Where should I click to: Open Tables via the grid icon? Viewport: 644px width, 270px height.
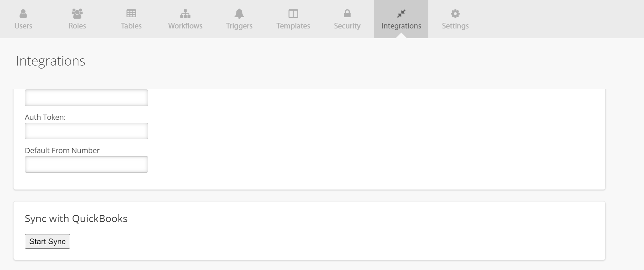pyautogui.click(x=131, y=14)
